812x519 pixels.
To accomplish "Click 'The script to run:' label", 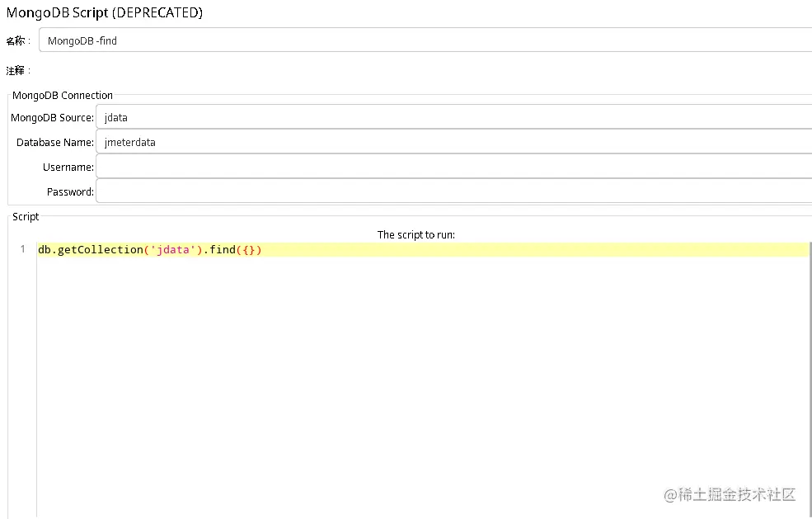I will click(416, 234).
